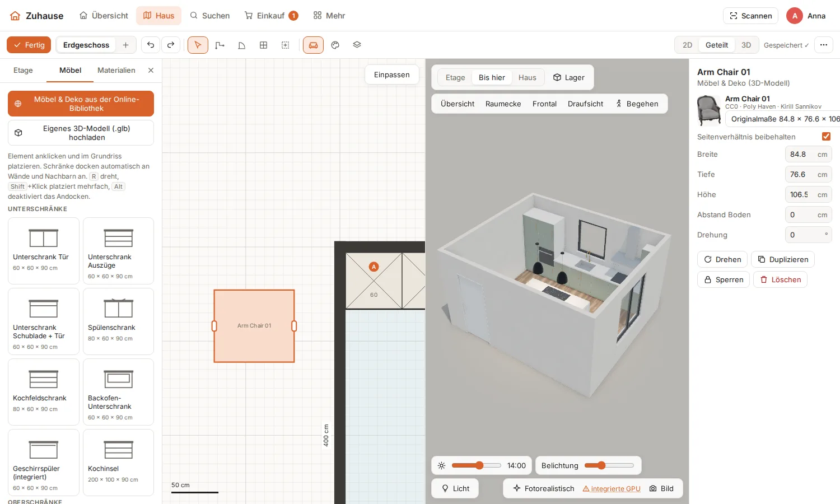
Task: Add Kochfeldschrank cabinet
Action: click(44, 392)
